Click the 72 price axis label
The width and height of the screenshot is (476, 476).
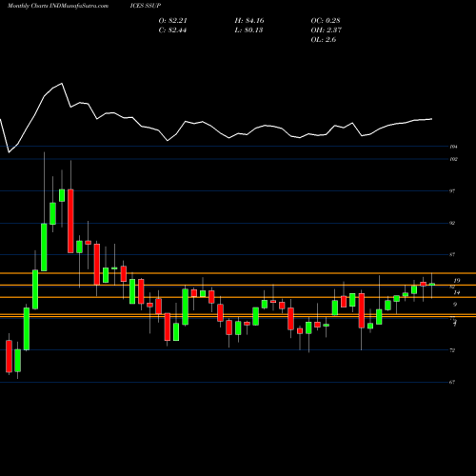point(452,350)
